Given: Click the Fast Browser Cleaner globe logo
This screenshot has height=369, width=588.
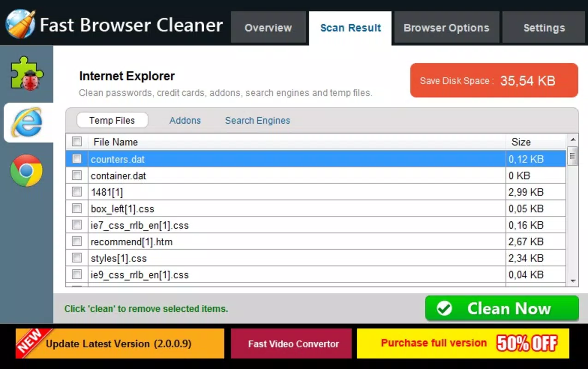Looking at the screenshot, I should pyautogui.click(x=20, y=24).
